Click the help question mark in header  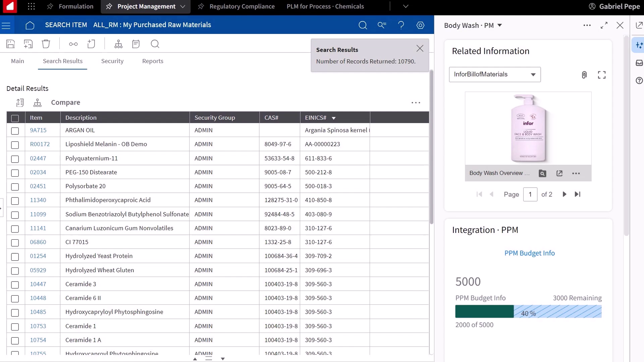401,25
